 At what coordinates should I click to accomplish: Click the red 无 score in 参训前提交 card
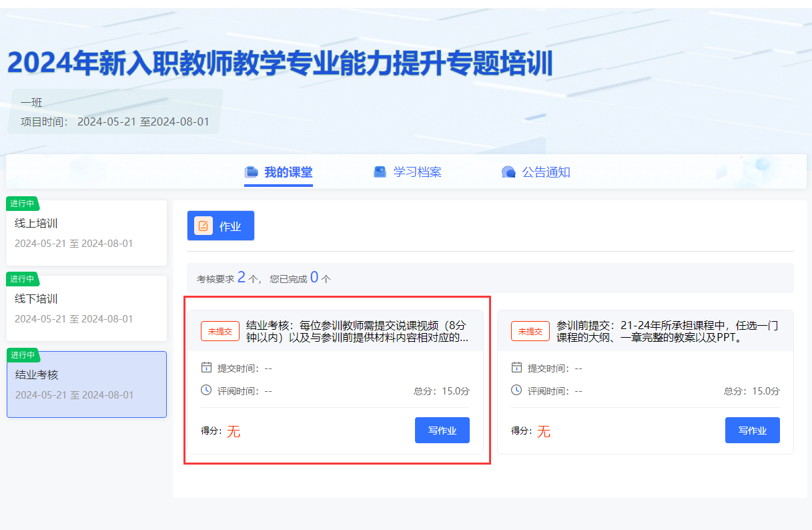point(544,432)
